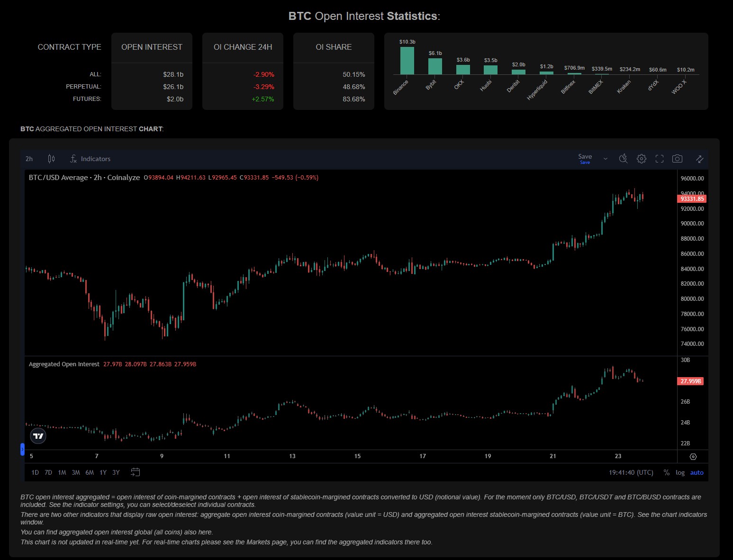Click the price axis settings icon
The height and width of the screenshot is (560, 733).
coord(693,457)
